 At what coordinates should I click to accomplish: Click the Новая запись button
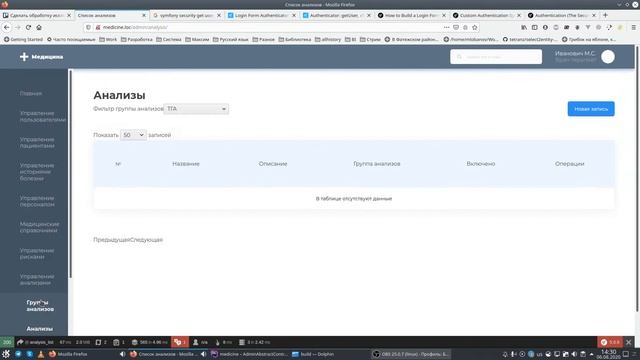591,109
